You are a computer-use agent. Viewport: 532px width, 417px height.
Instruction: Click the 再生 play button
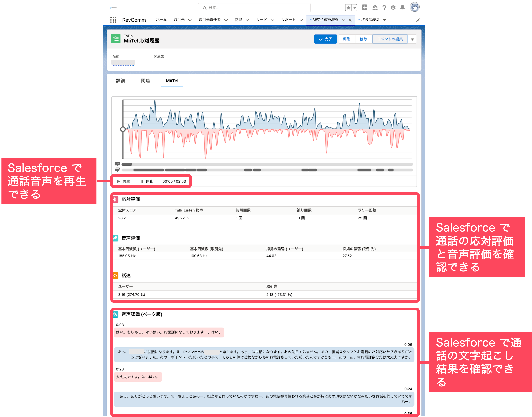124,181
